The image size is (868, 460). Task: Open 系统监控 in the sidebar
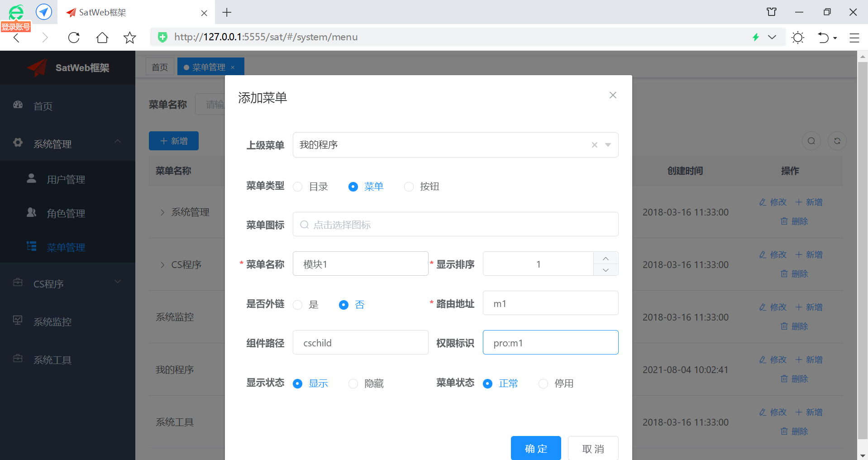point(67,321)
